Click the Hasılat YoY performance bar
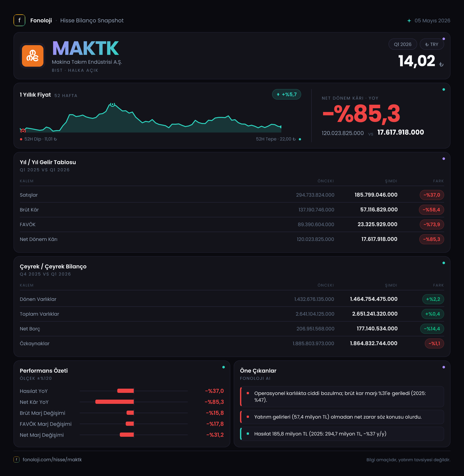Screen dimensions: 464x476 pyautogui.click(x=125, y=391)
